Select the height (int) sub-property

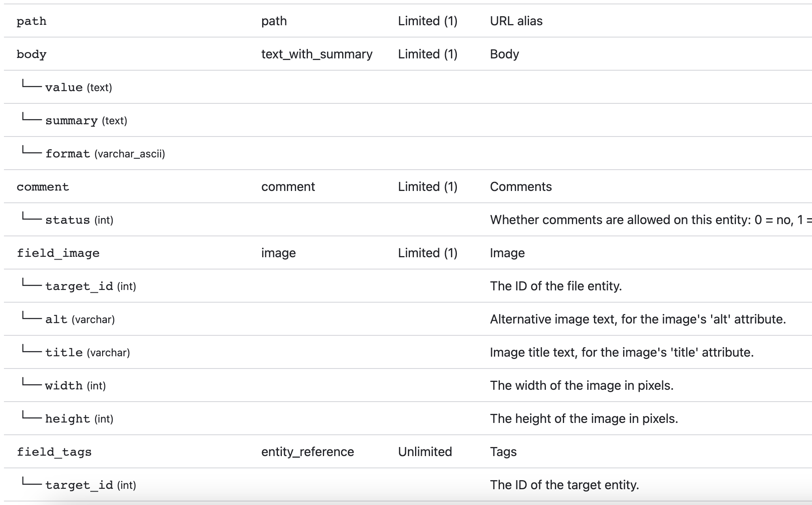point(79,419)
